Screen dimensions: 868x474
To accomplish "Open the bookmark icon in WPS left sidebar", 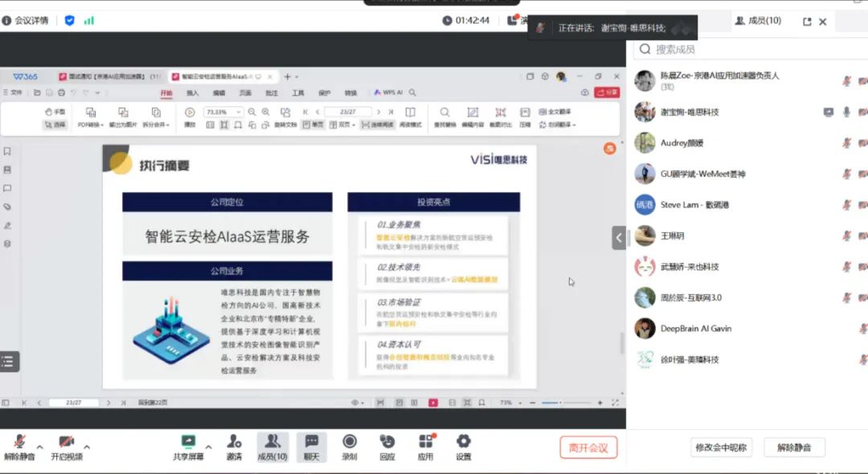I will [x=7, y=151].
